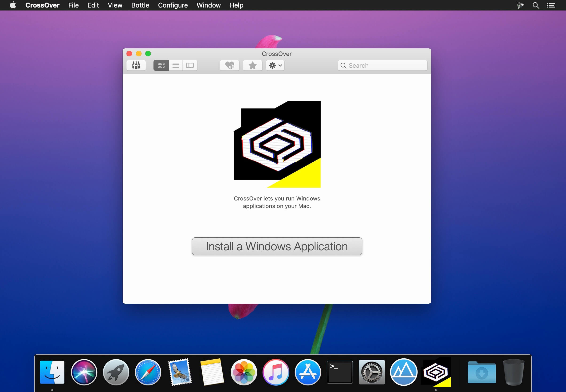Click Install a Windows Application button
Image resolution: width=566 pixels, height=392 pixels.
(277, 246)
